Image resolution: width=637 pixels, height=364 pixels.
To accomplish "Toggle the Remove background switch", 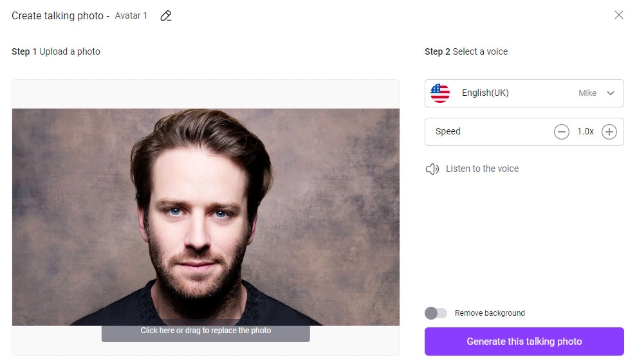I will [x=436, y=313].
